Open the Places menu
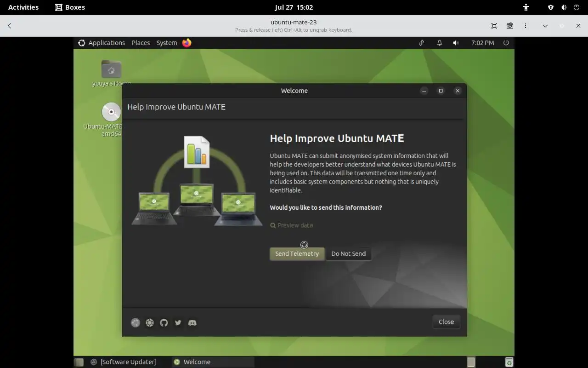Screen dimensions: 588x368 coord(141,43)
